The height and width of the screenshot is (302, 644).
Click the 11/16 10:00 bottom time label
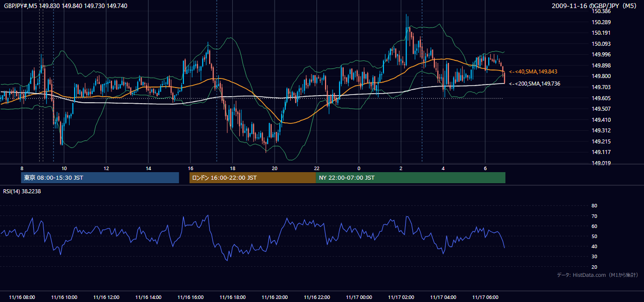coord(64,297)
